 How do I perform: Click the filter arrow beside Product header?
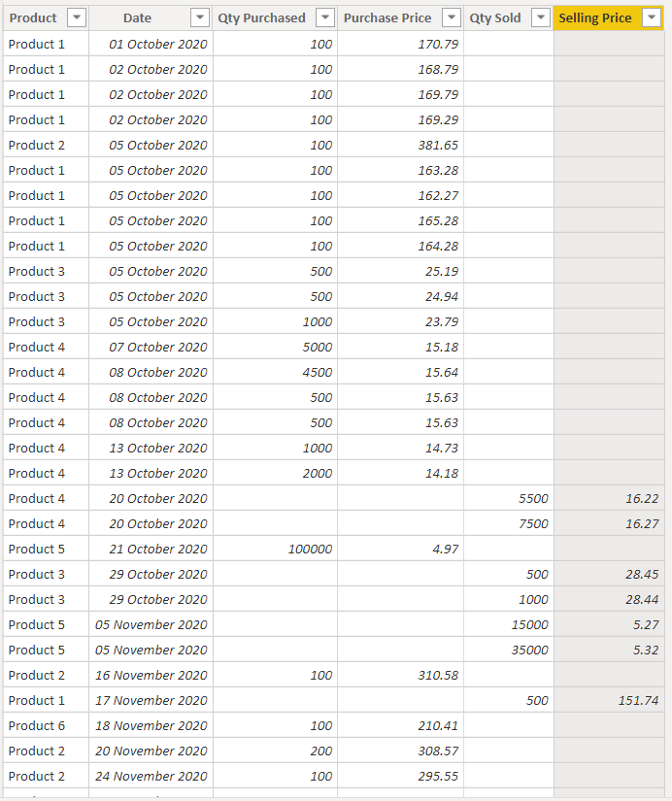tap(76, 17)
